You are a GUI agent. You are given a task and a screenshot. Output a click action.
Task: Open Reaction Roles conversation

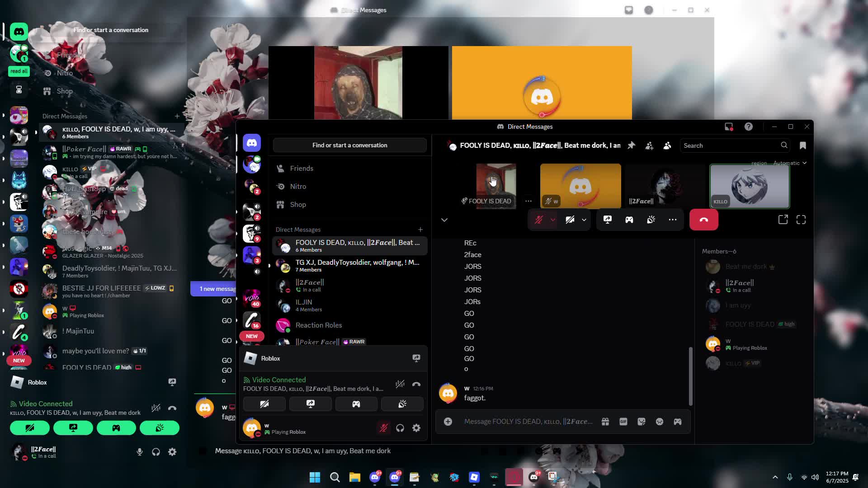tap(319, 325)
